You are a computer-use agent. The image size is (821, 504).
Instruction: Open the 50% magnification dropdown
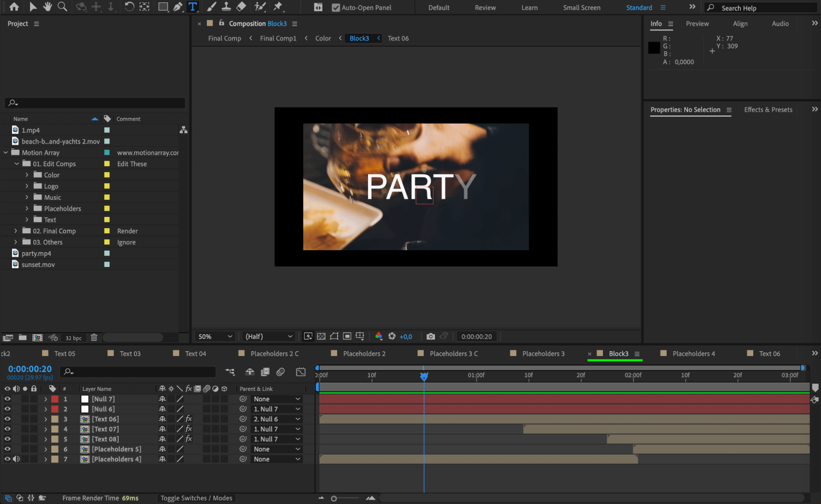pos(215,336)
